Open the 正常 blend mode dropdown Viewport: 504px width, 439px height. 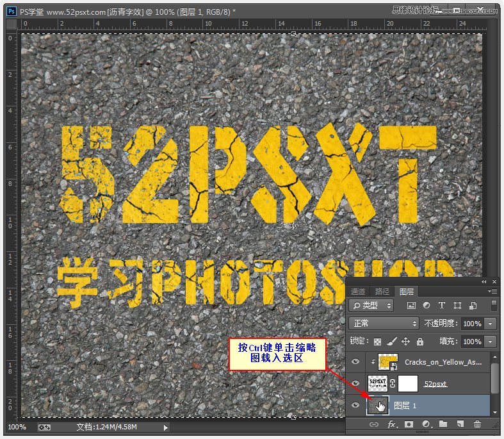point(384,323)
